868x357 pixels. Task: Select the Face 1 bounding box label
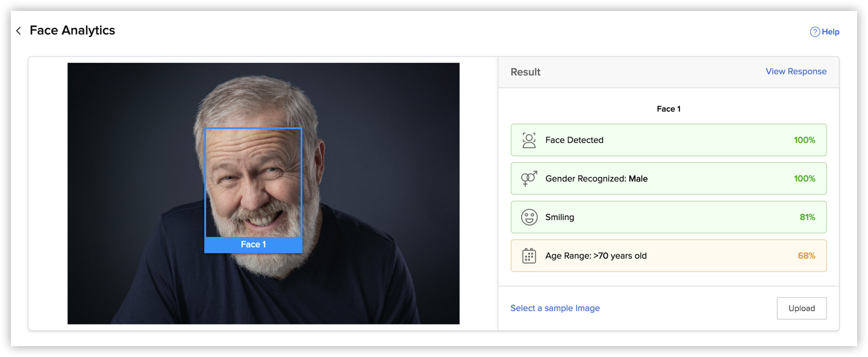click(x=253, y=244)
